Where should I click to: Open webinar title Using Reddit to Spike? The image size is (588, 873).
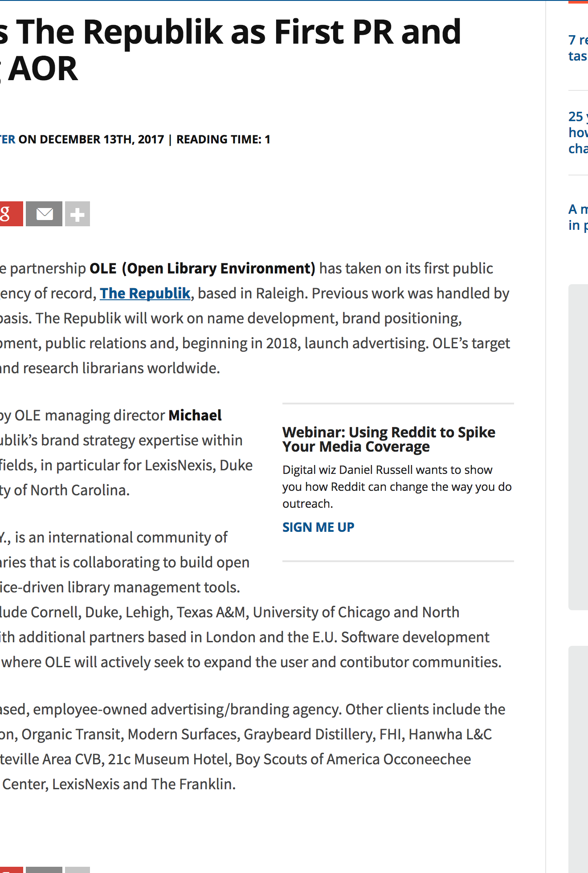click(389, 439)
